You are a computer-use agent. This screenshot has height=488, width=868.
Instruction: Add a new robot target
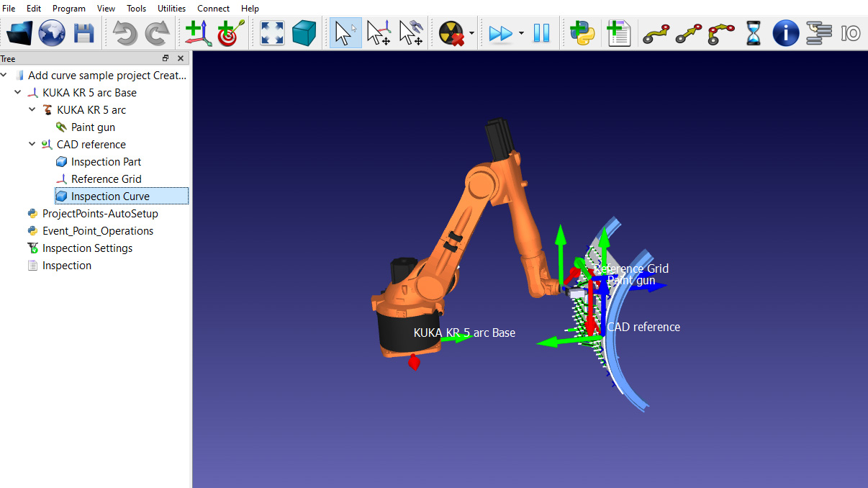click(x=230, y=33)
